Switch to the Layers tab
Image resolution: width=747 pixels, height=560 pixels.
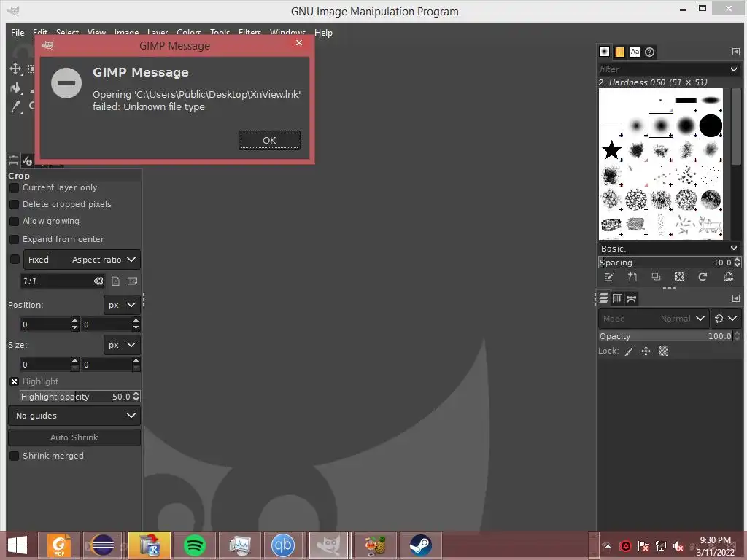point(603,298)
